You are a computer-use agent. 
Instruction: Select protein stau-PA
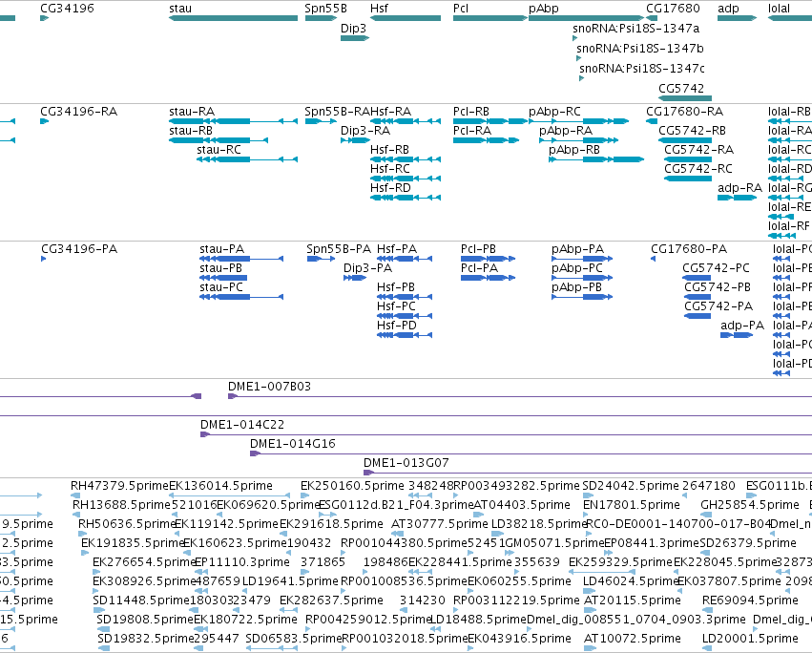tap(221, 249)
